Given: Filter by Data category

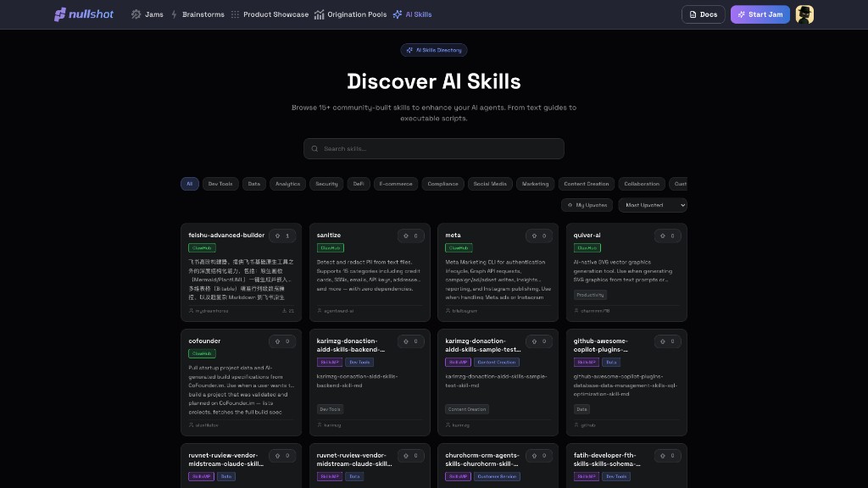Looking at the screenshot, I should [x=254, y=184].
